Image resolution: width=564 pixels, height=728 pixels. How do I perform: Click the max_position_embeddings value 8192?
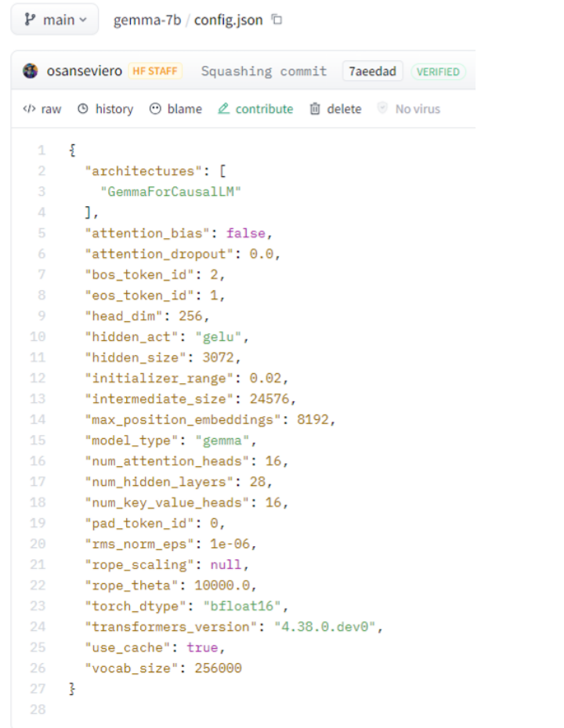point(313,419)
